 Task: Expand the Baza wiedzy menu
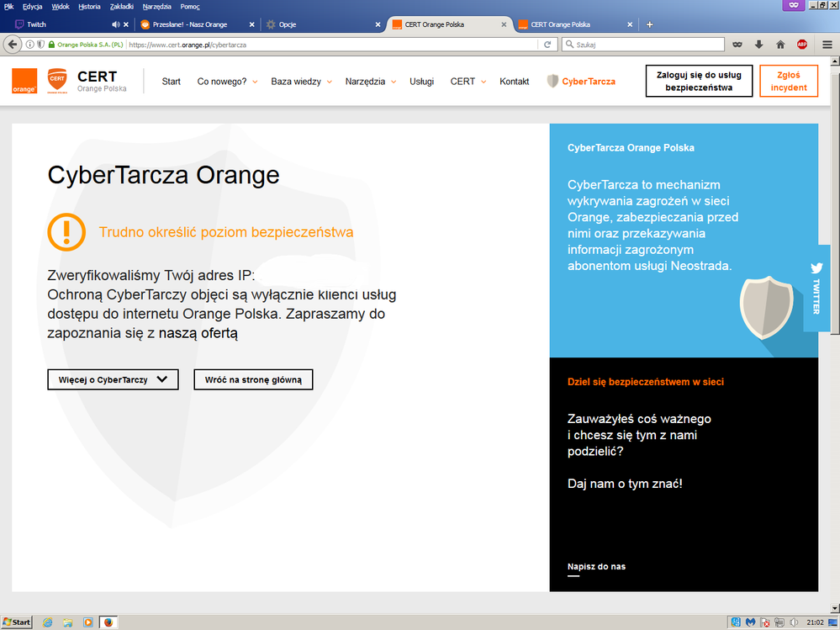coord(301,82)
